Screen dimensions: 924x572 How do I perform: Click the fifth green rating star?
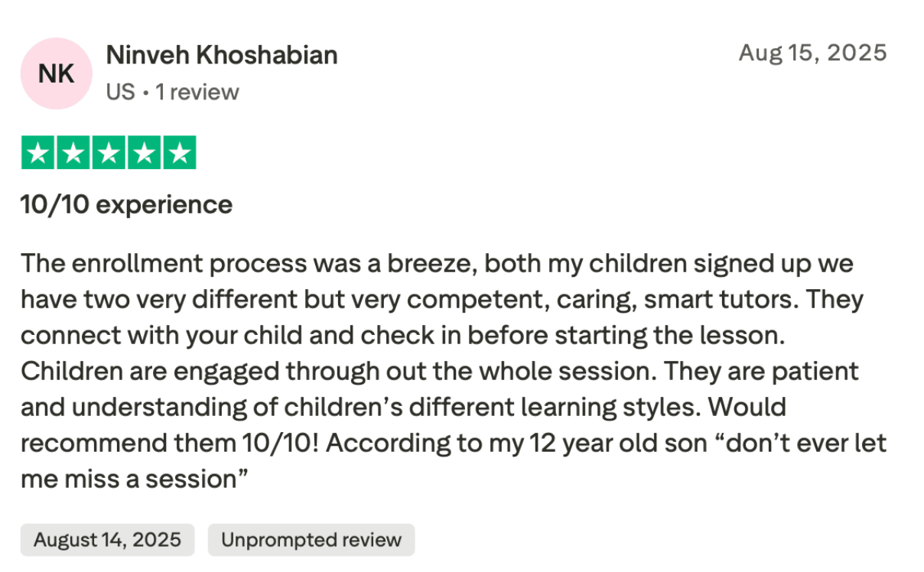[x=179, y=153]
